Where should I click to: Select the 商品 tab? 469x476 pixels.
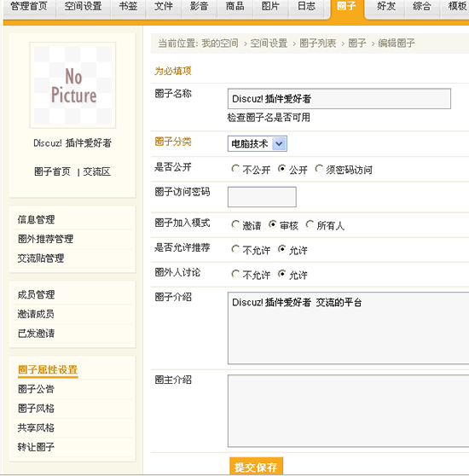(235, 7)
